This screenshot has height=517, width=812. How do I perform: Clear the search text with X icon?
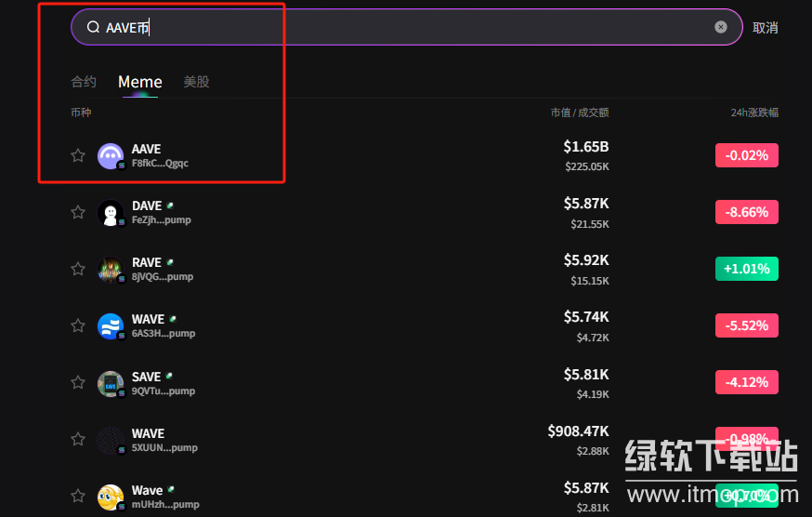click(721, 27)
